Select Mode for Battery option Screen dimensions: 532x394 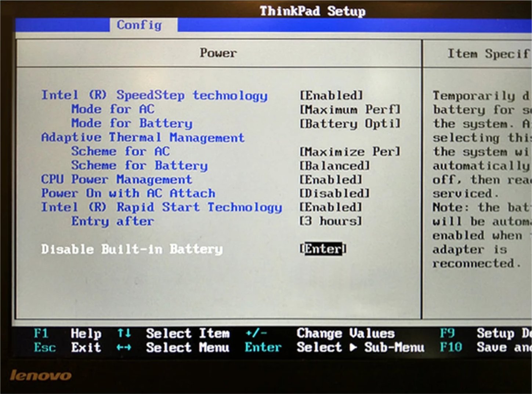point(132,123)
